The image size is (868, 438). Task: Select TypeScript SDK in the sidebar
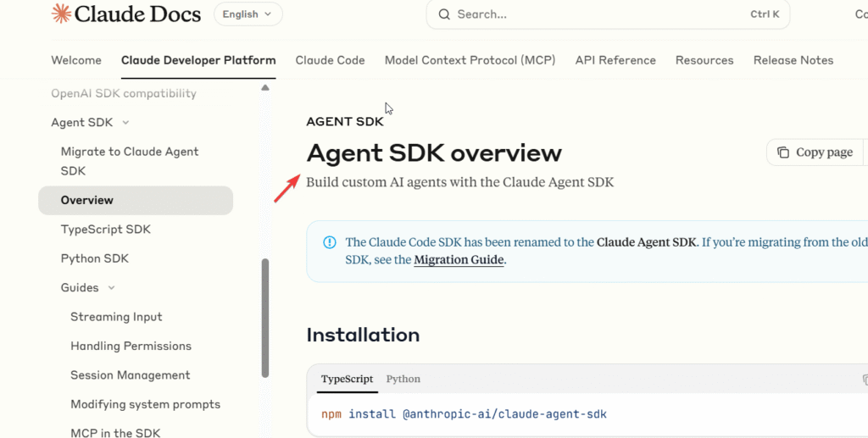(106, 230)
